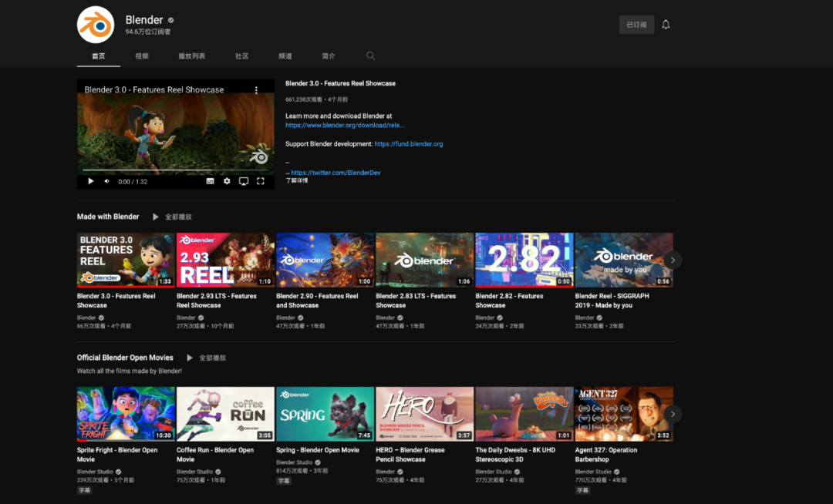Play the featured Blender 3.0 video

click(91, 181)
